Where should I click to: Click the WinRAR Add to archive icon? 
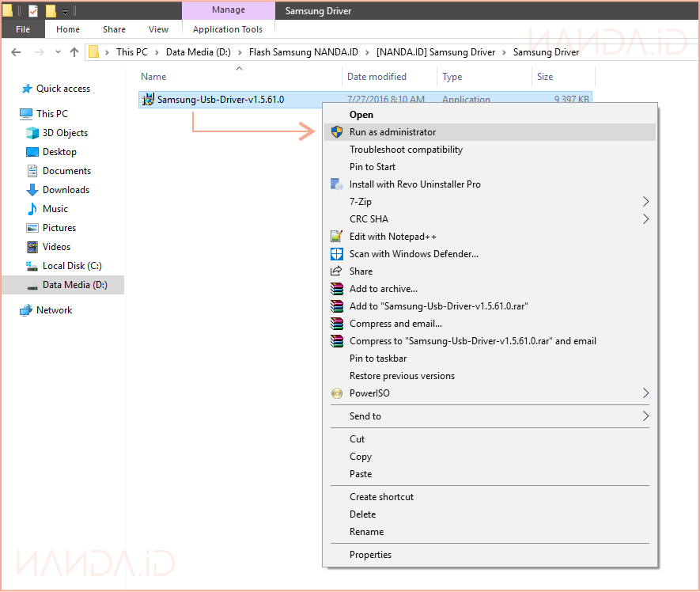(x=336, y=289)
